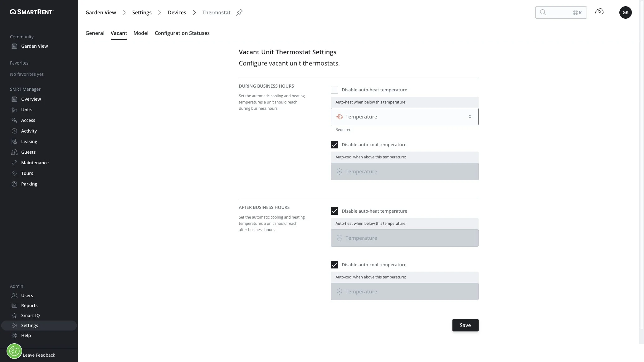Click the after hours auto-cool Temperature field
Image resolution: width=644 pixels, height=362 pixels.
click(x=405, y=292)
